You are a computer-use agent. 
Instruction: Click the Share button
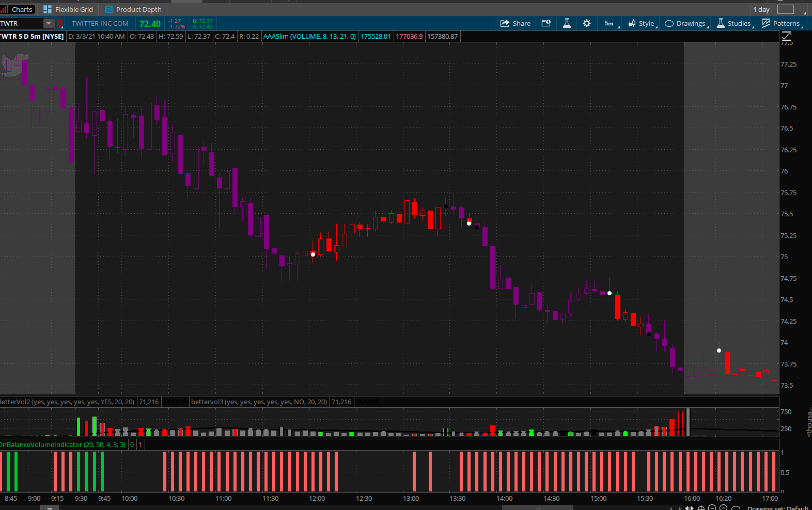[x=516, y=23]
